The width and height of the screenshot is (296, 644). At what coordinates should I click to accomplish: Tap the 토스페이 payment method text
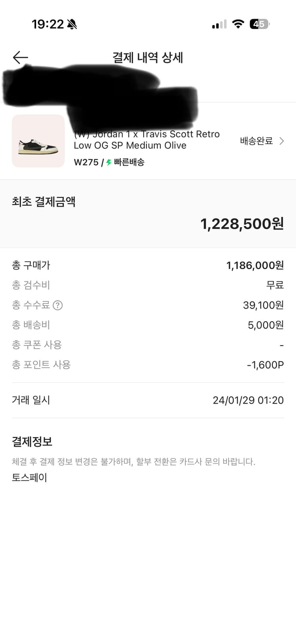(x=29, y=477)
